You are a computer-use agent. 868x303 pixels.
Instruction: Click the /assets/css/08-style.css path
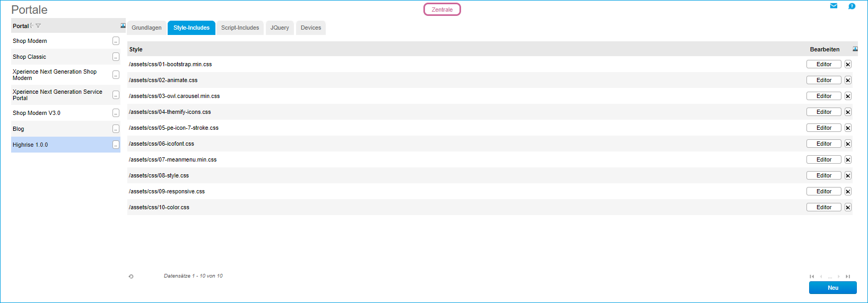click(x=159, y=175)
